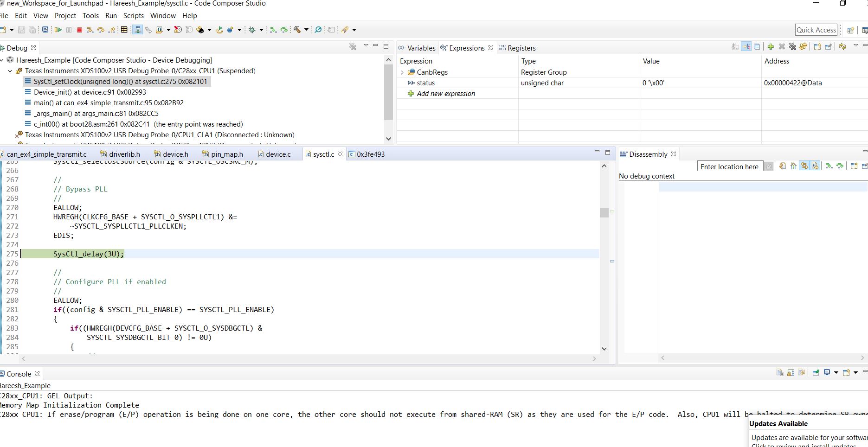This screenshot has height=447, width=868.
Task: Click the Open Perspective icon
Action: (x=850, y=30)
